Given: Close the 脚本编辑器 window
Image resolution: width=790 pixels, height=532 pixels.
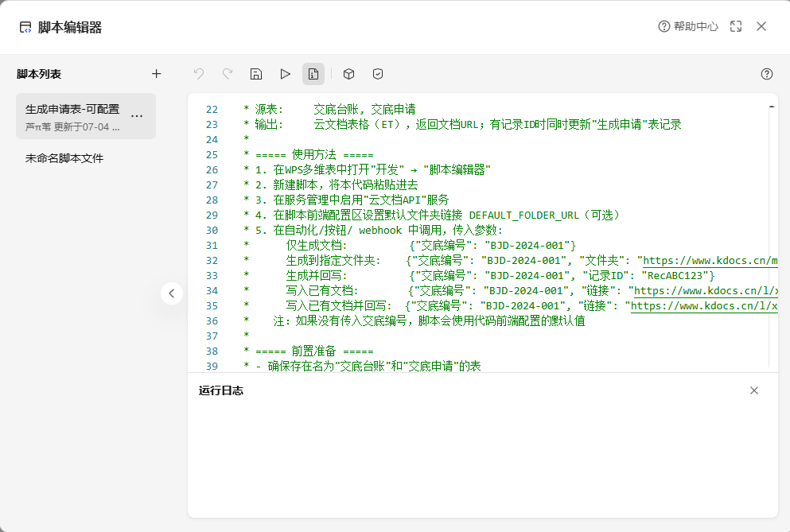Looking at the screenshot, I should tap(761, 26).
